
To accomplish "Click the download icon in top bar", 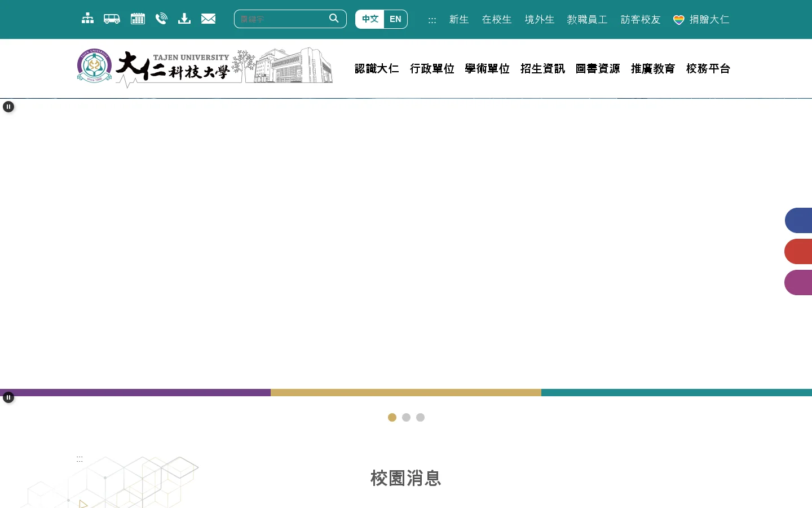I will click(184, 19).
